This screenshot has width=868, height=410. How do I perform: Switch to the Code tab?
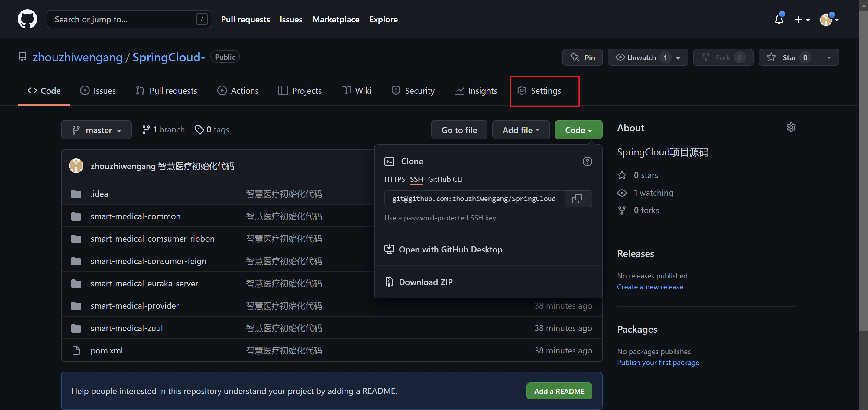tap(44, 91)
